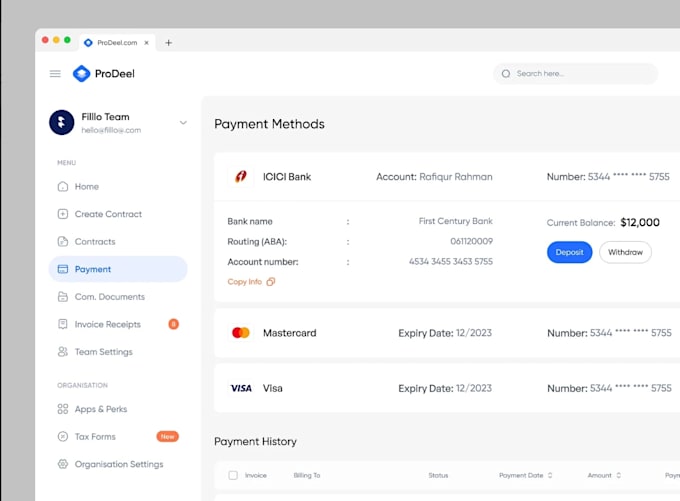Image resolution: width=680 pixels, height=501 pixels.
Task: Click the Status column header
Action: pos(438,475)
